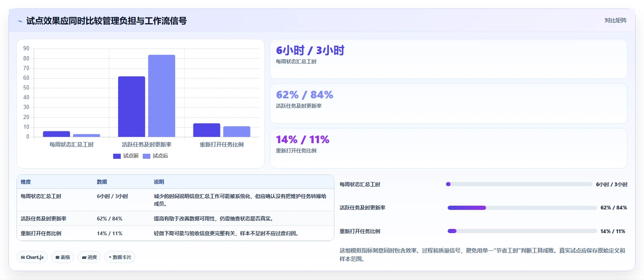Click the 重新打开任务比例 chart axis label

pyautogui.click(x=222, y=144)
